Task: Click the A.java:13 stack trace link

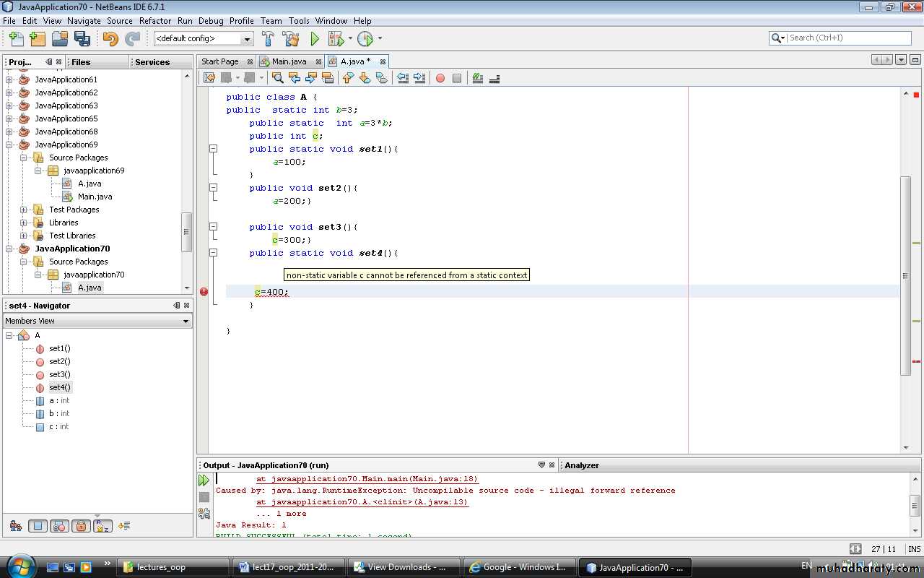Action: click(362, 502)
